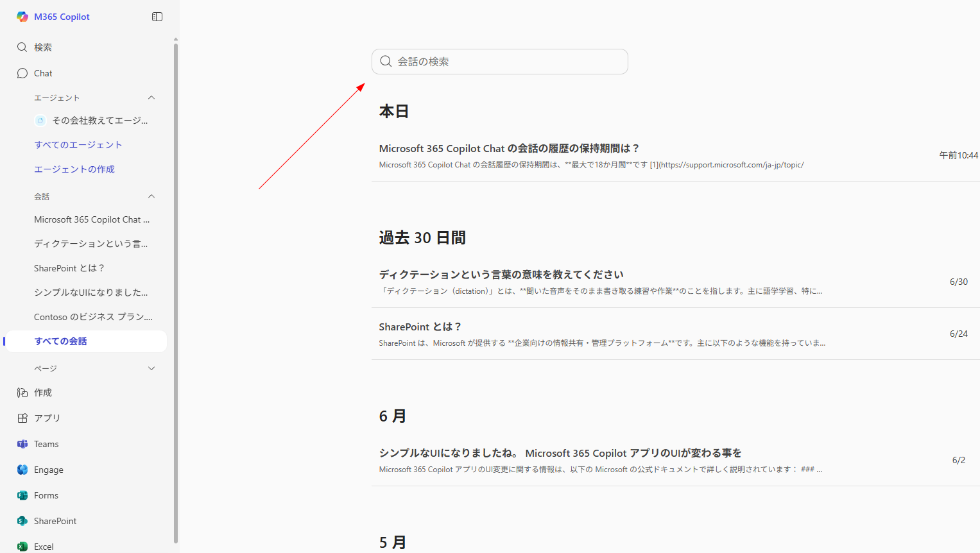Viewport: 980px width, 553px height.
Task: Open Excel via its icon
Action: tap(22, 547)
